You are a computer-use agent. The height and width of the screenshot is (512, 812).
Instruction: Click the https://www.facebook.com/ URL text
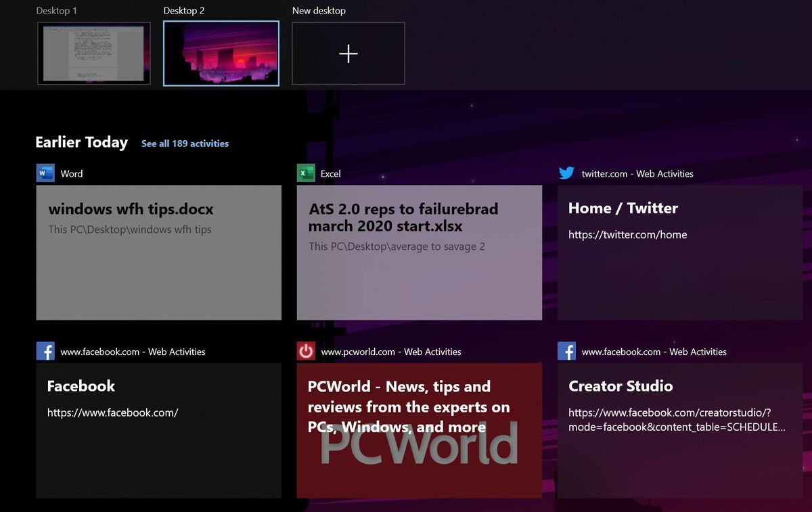coord(113,412)
